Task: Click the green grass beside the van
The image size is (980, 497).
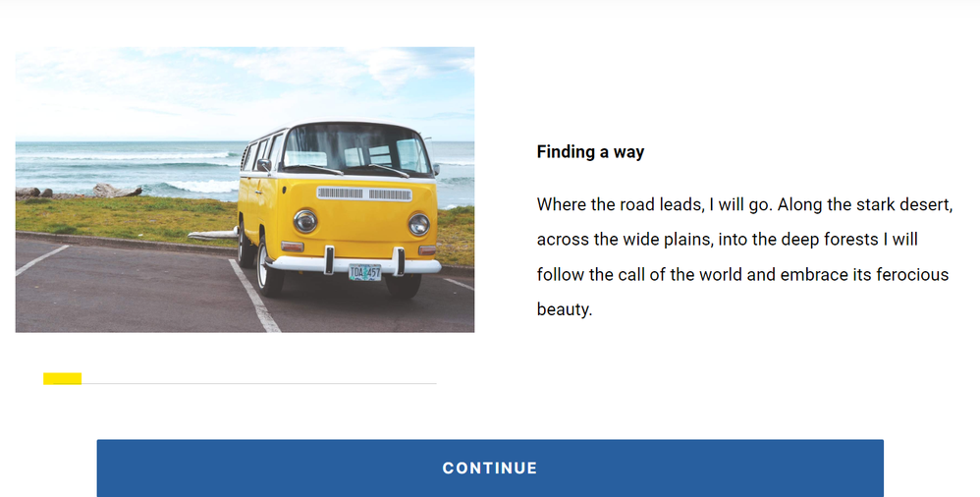Action: pos(118,216)
